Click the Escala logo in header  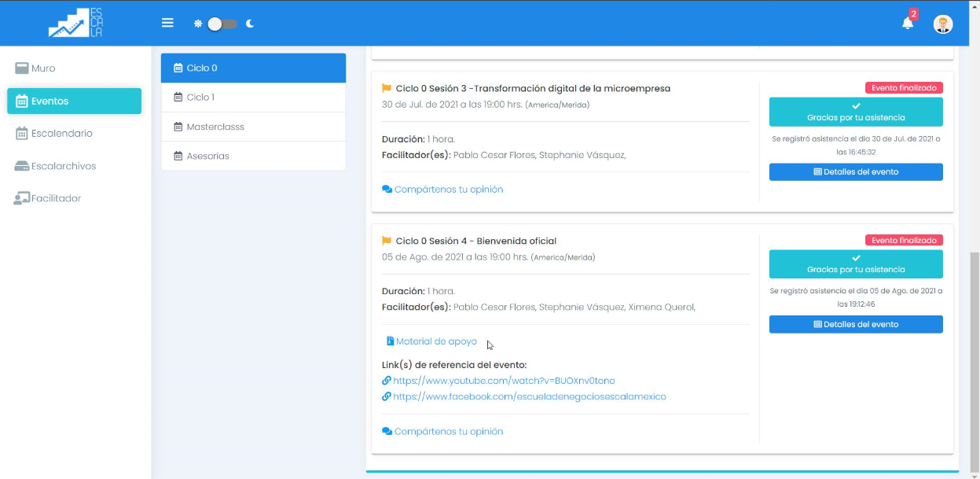click(75, 23)
